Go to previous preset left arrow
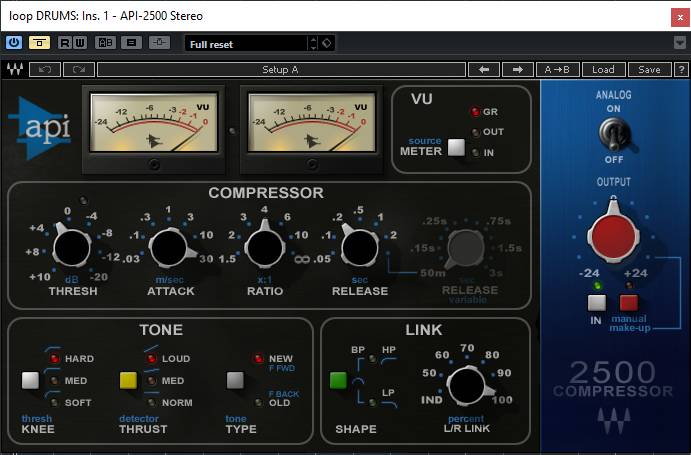The height and width of the screenshot is (455, 691). pyautogui.click(x=484, y=70)
